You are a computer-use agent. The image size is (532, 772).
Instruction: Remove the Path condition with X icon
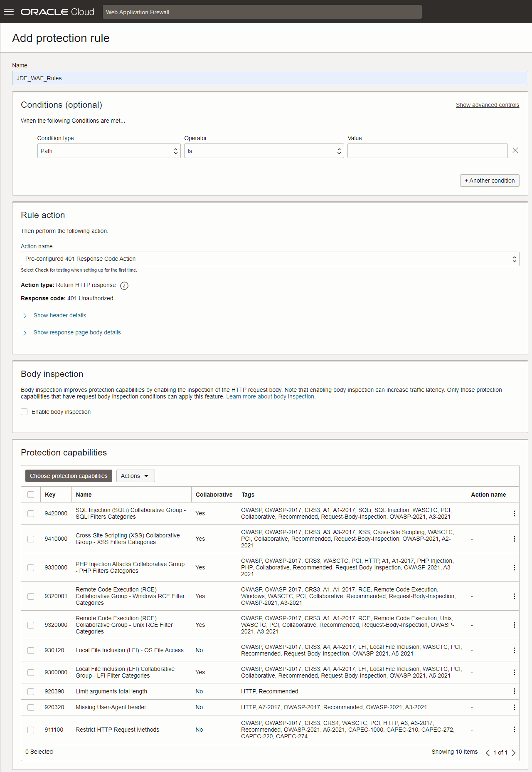pos(515,150)
